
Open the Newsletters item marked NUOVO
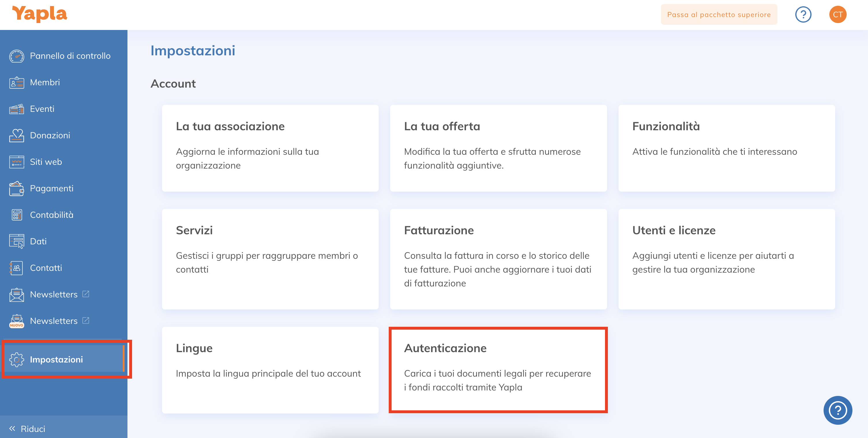pyautogui.click(x=54, y=321)
